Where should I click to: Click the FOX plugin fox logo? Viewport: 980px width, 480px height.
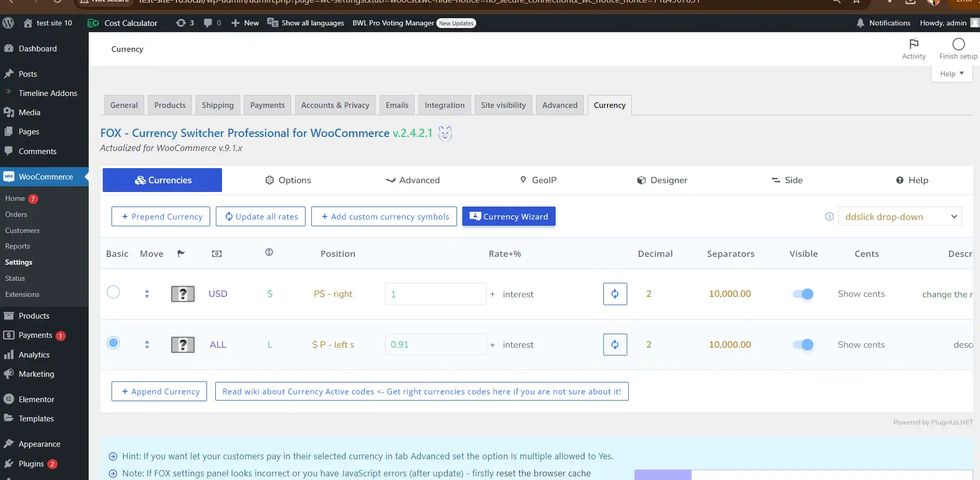pos(445,133)
